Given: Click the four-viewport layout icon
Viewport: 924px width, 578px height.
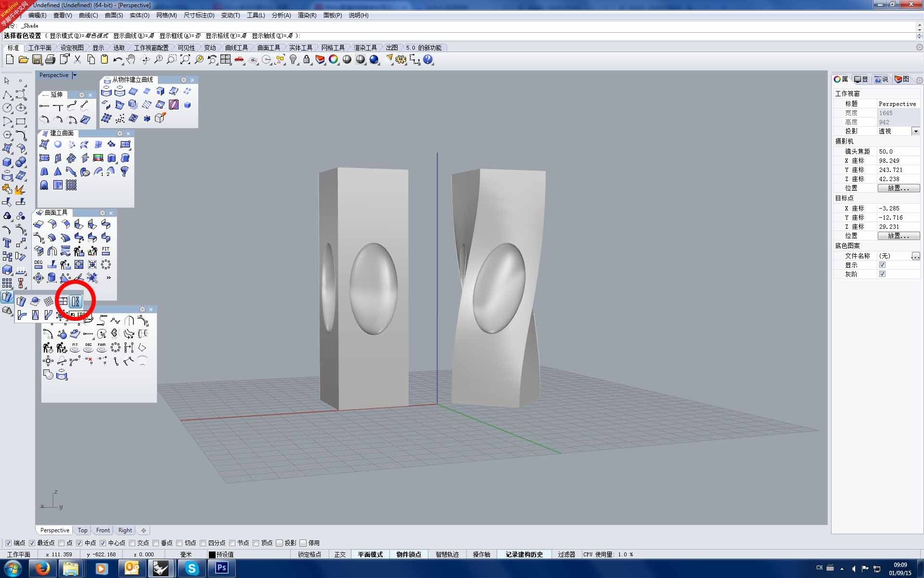Looking at the screenshot, I should [225, 59].
